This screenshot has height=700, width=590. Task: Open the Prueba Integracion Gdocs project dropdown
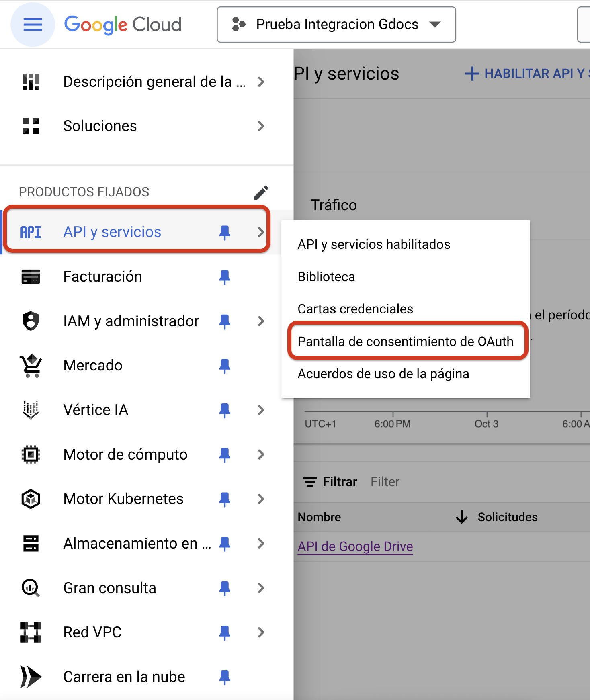pyautogui.click(x=336, y=25)
